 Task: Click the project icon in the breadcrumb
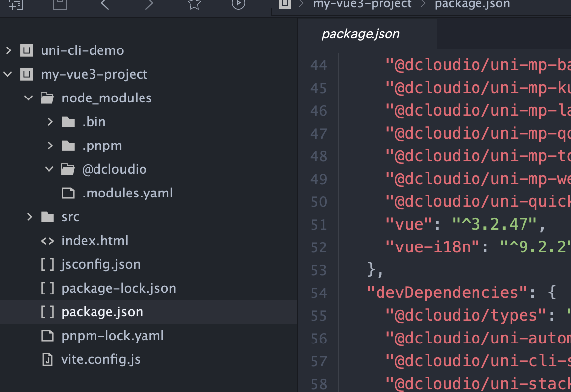point(285,4)
